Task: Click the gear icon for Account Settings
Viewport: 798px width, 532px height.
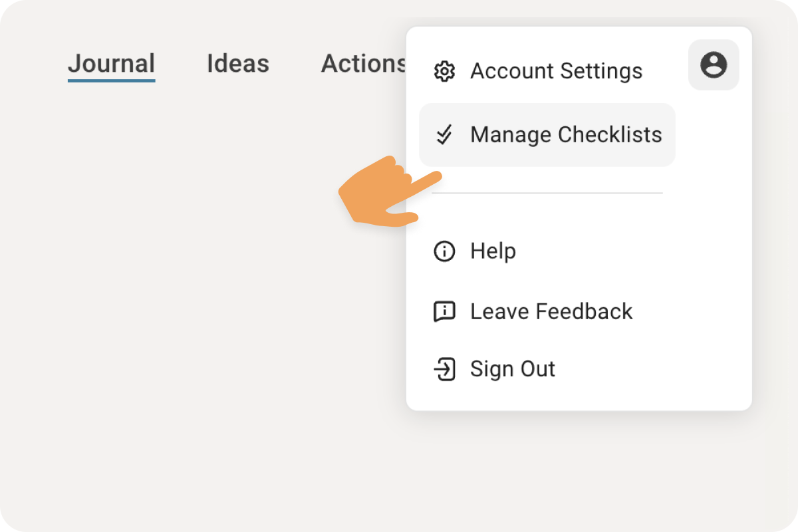Action: pyautogui.click(x=444, y=71)
